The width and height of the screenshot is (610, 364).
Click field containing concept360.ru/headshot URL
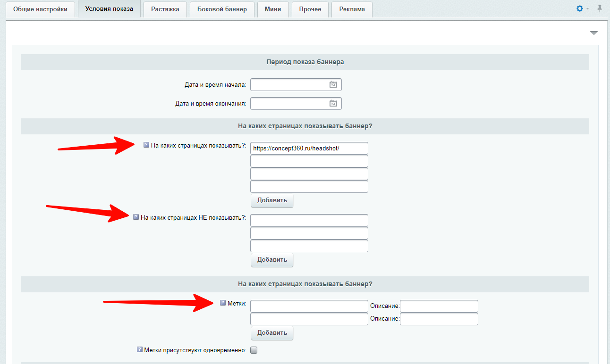[x=309, y=148]
